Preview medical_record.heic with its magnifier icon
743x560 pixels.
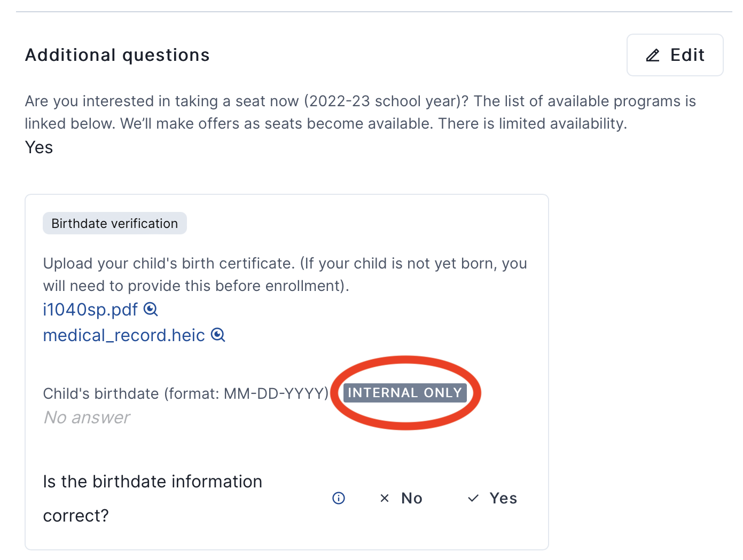click(x=218, y=335)
